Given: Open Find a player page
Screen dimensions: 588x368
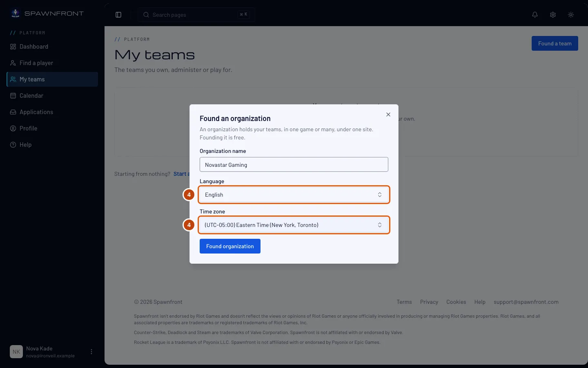Looking at the screenshot, I should (52, 63).
